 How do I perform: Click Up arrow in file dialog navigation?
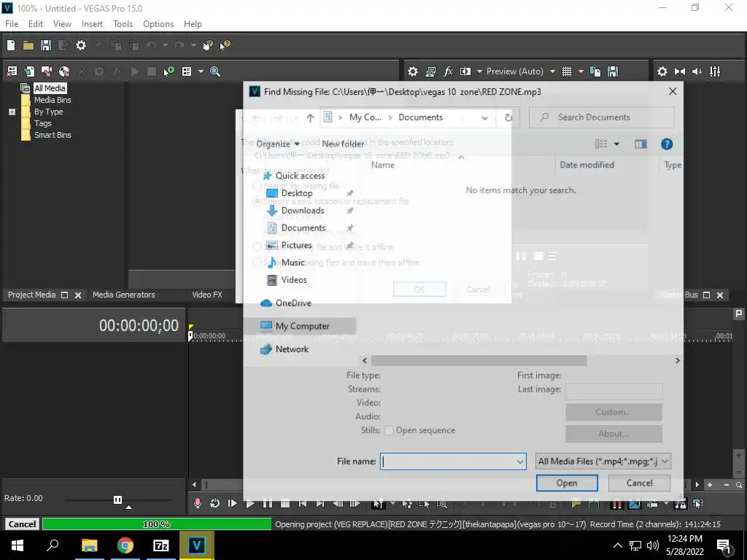pos(310,118)
